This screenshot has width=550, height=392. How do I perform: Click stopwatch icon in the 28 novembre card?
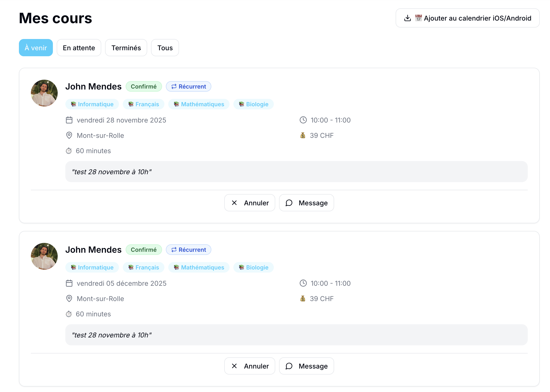coord(69,151)
